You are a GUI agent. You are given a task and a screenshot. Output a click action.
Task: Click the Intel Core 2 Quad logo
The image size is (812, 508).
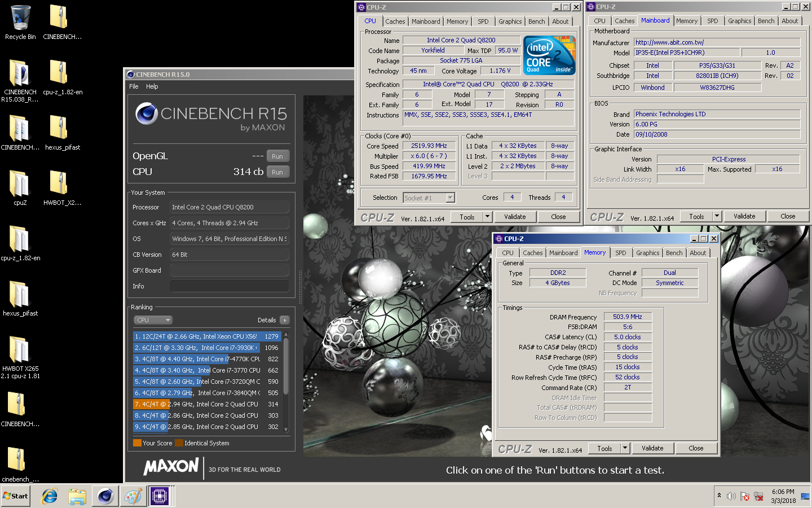pyautogui.click(x=549, y=55)
